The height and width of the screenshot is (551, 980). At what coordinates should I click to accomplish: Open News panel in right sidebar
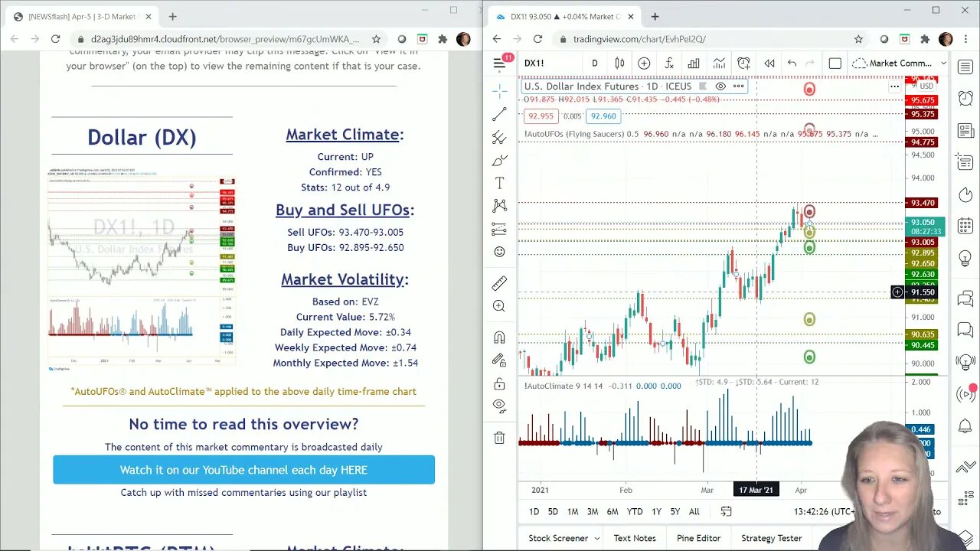(x=965, y=131)
